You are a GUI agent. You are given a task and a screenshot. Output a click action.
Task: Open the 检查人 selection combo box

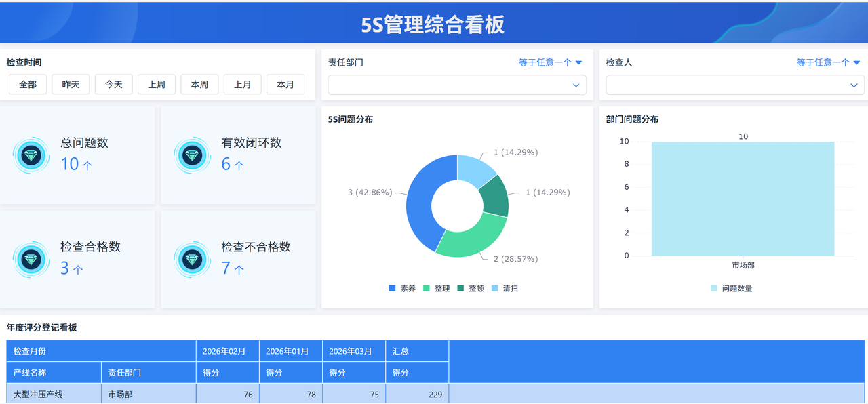(735, 85)
